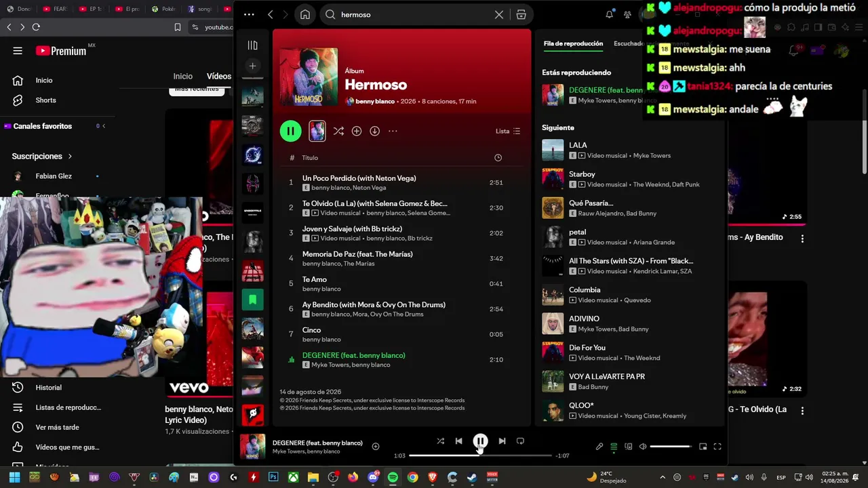Skip to the next track
This screenshot has width=868, height=488.
502,441
